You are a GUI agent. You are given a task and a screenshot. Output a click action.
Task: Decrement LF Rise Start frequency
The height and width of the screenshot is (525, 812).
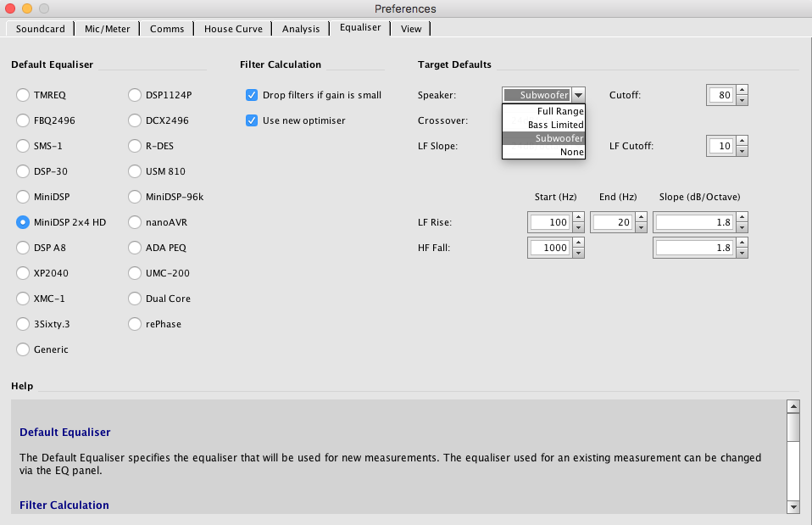[x=579, y=227]
